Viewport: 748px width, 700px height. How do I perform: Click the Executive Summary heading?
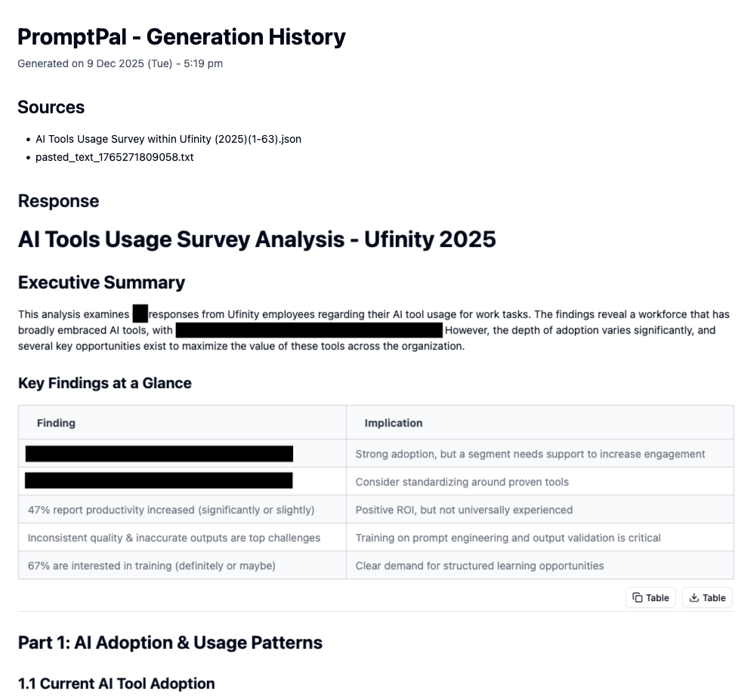pos(101,282)
